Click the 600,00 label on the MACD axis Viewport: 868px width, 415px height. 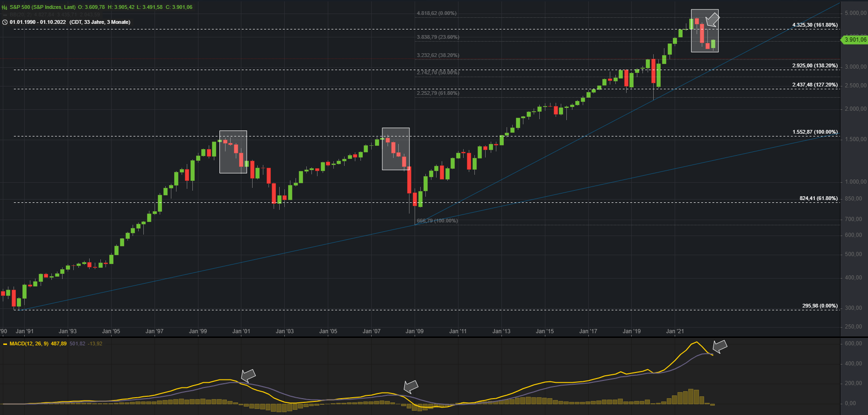[x=853, y=344]
